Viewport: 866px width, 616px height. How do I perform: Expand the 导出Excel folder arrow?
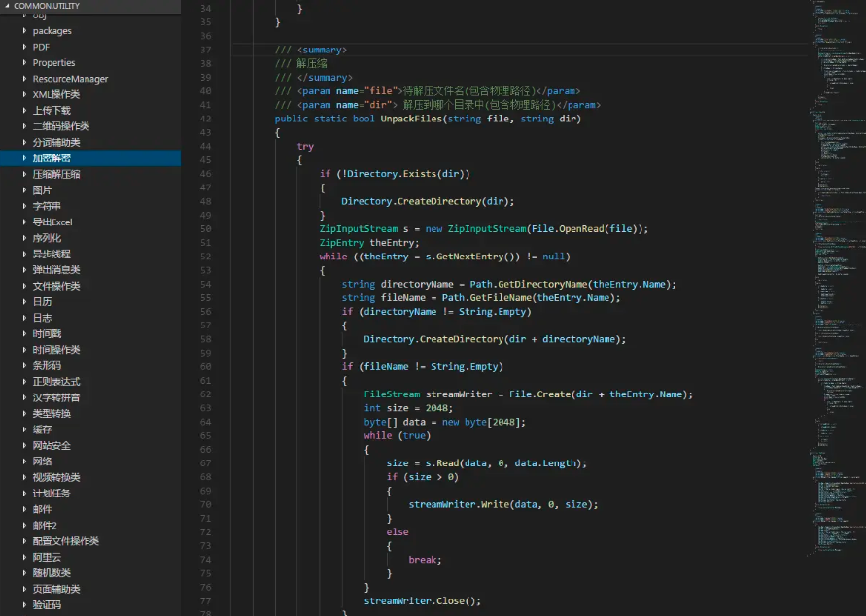click(25, 222)
